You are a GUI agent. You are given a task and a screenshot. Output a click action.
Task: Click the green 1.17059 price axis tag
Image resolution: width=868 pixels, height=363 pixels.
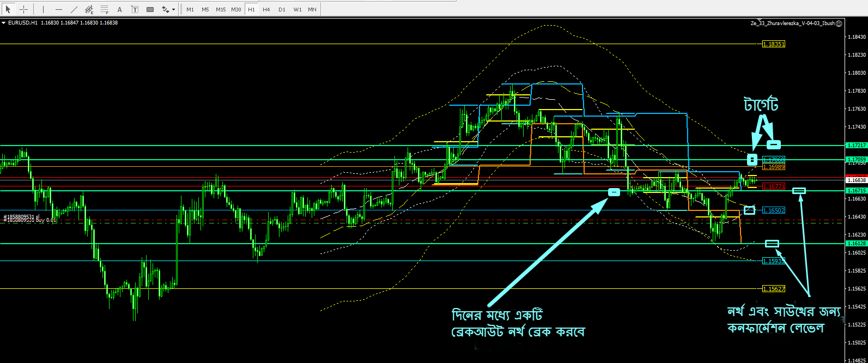(x=857, y=160)
